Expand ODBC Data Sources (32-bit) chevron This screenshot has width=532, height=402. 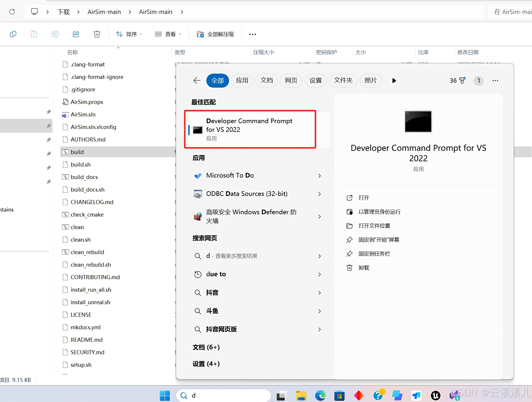click(320, 194)
